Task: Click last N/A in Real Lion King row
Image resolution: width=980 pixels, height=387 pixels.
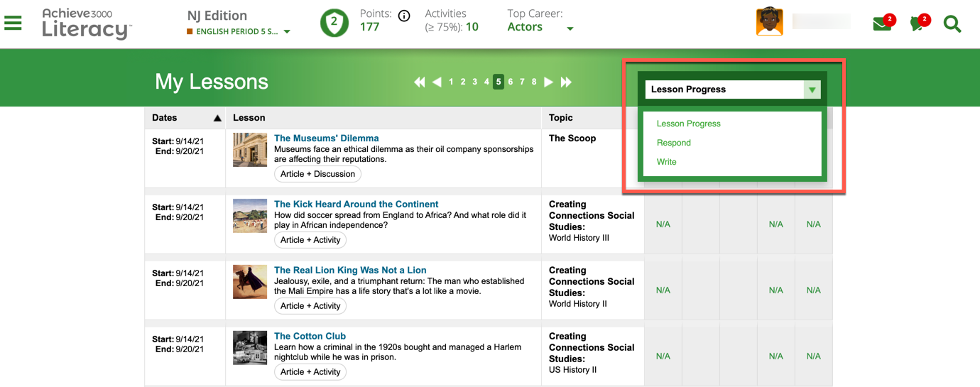Action: [814, 290]
